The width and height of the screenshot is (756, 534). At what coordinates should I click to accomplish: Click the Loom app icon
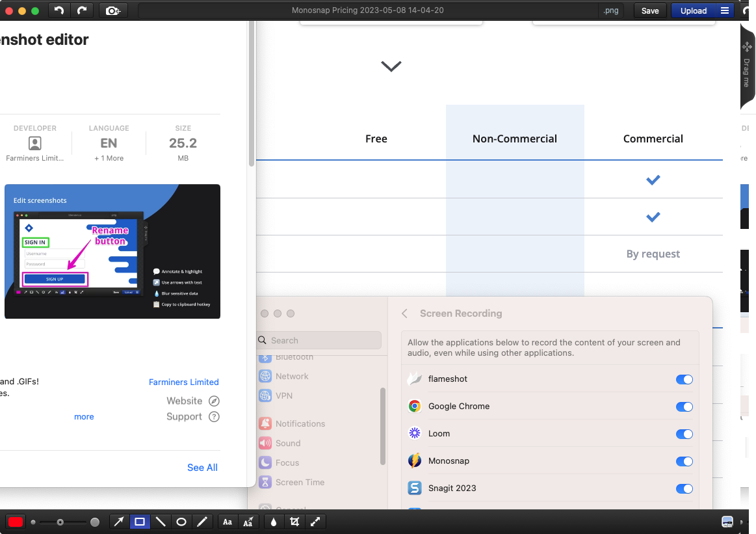pos(415,433)
